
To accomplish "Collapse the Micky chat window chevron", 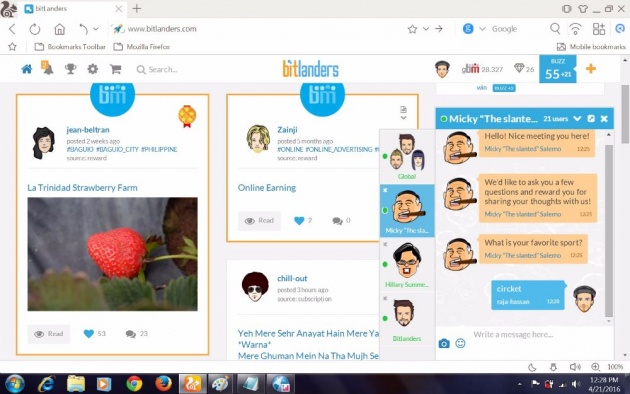I will [577, 118].
